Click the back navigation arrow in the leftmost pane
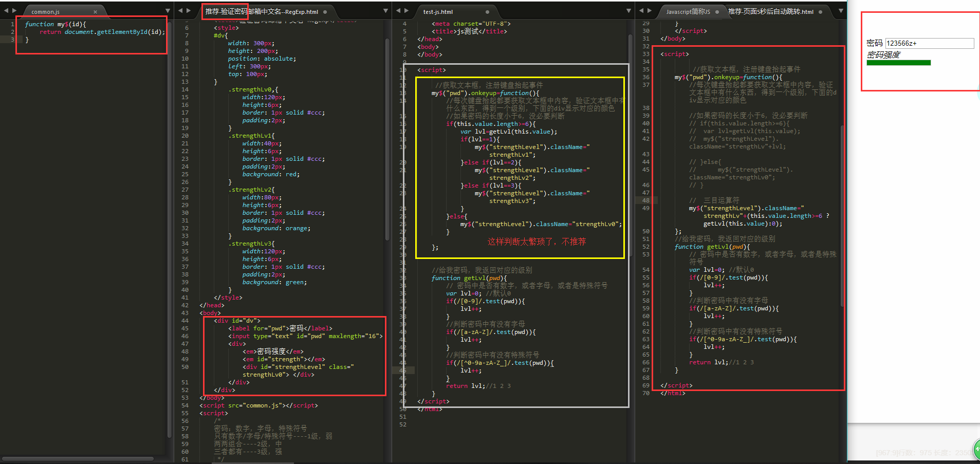The image size is (980, 464). click(6, 10)
